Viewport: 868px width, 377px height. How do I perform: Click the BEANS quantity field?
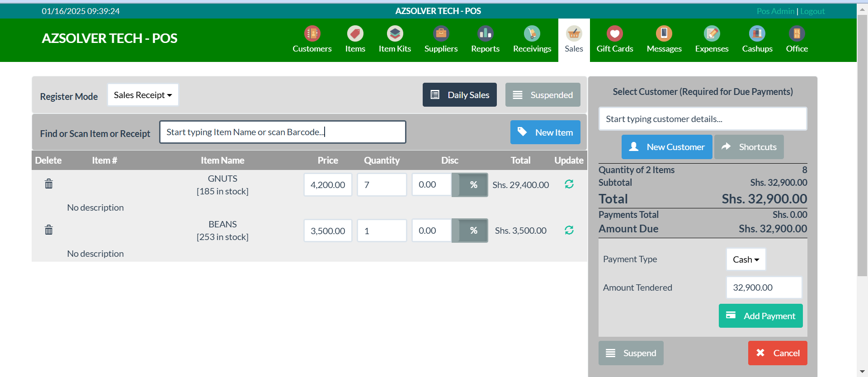382,231
